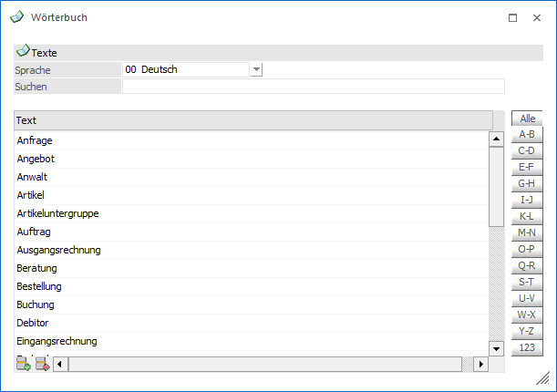Image resolution: width=557 pixels, height=392 pixels.
Task: Click the Text column header
Action: 253,120
